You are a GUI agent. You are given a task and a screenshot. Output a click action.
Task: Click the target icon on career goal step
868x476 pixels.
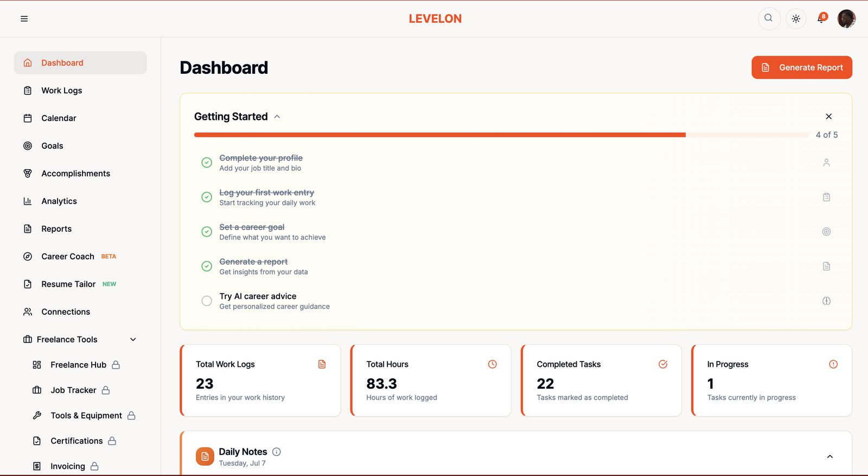[826, 232]
